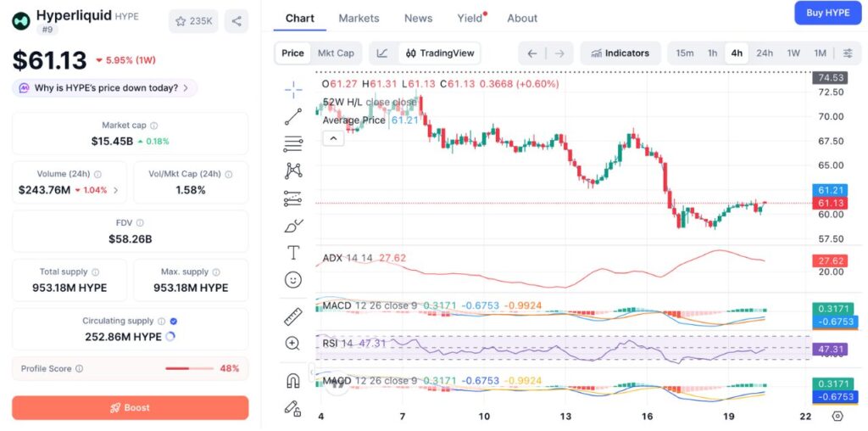Click Circulating supply info icon

[161, 321]
